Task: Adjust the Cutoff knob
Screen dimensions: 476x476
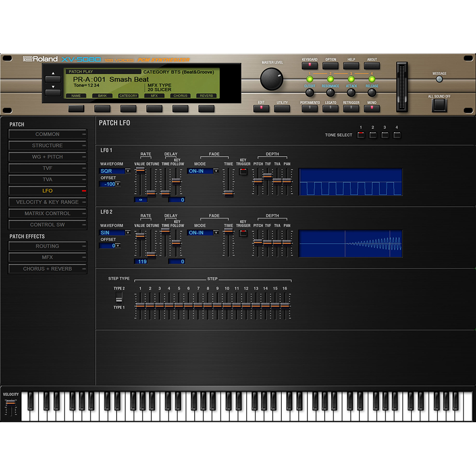Action: [309, 92]
